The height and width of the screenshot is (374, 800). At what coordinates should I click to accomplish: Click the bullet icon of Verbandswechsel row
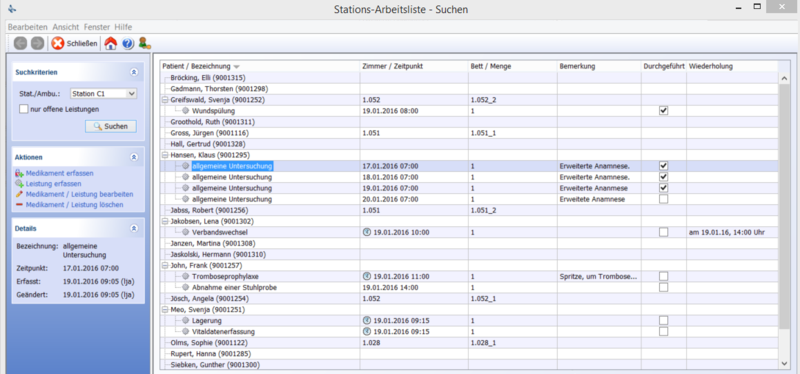tap(185, 232)
